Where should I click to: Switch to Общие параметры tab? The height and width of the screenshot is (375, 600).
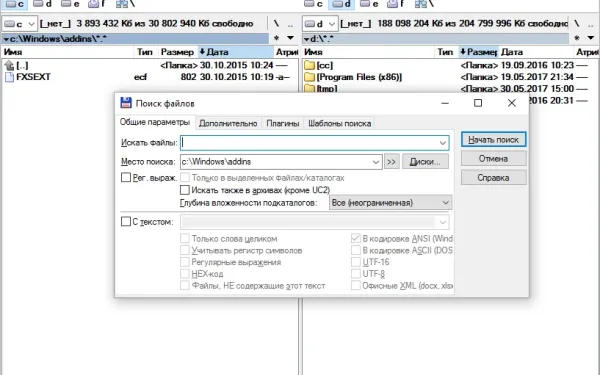tap(155, 122)
